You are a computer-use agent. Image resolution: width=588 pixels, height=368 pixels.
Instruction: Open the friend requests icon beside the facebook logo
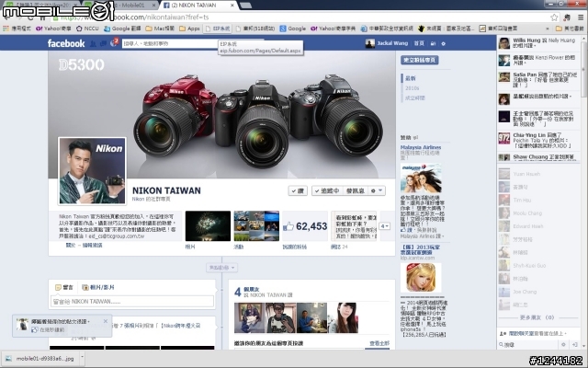[93, 43]
